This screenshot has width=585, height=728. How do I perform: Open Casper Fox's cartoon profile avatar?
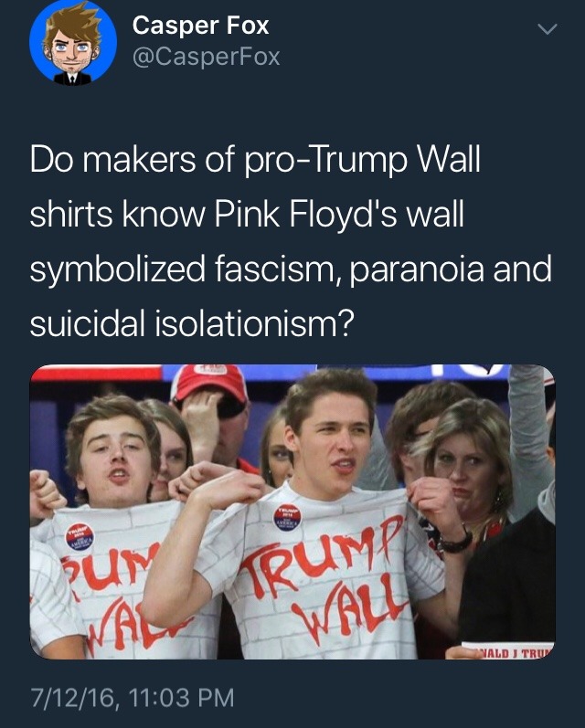[73, 43]
